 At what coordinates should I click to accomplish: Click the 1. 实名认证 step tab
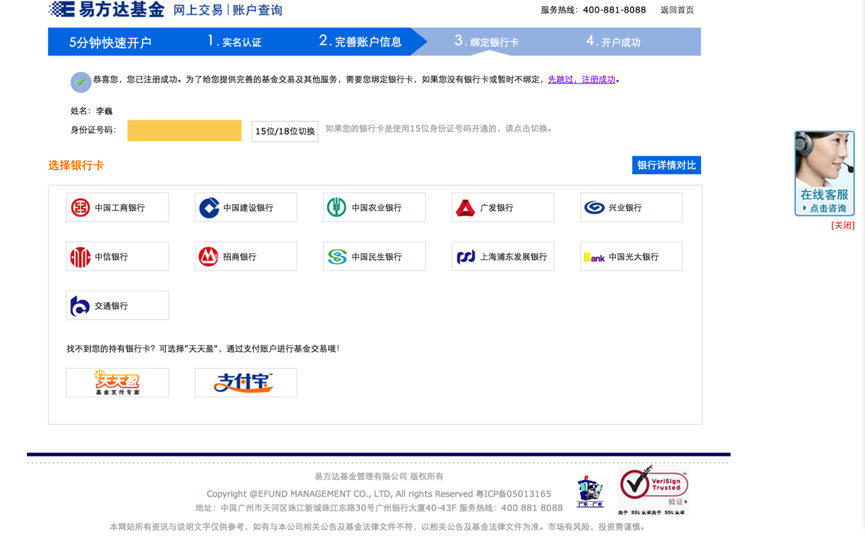pyautogui.click(x=234, y=41)
